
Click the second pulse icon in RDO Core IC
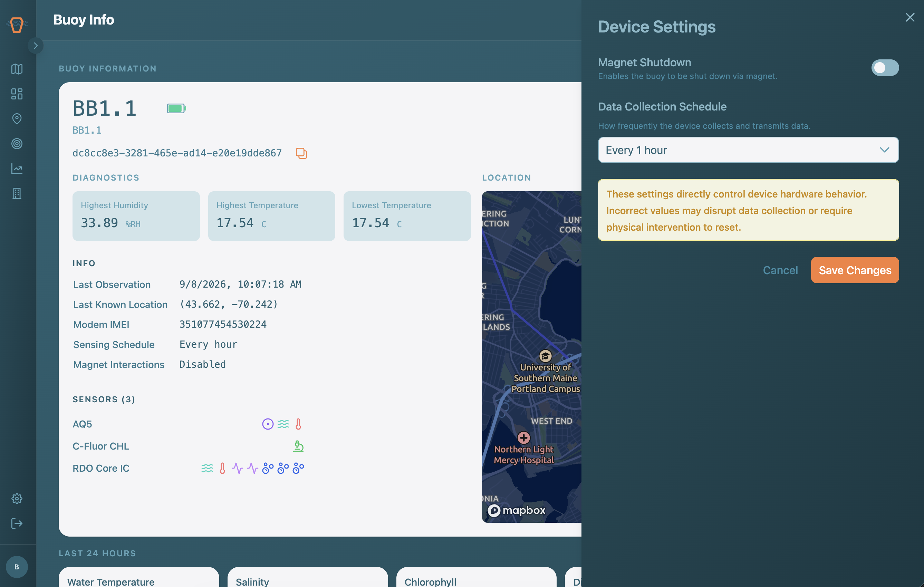253,468
